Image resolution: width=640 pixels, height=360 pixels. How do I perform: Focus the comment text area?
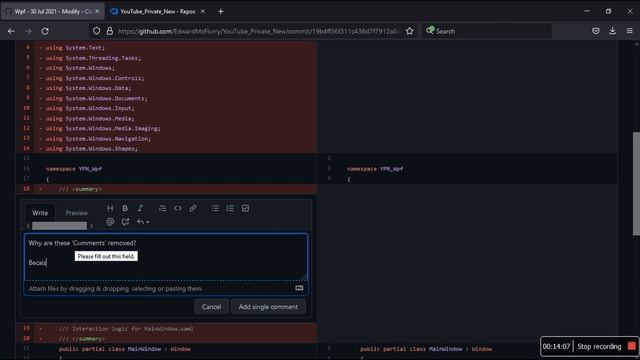tap(166, 257)
